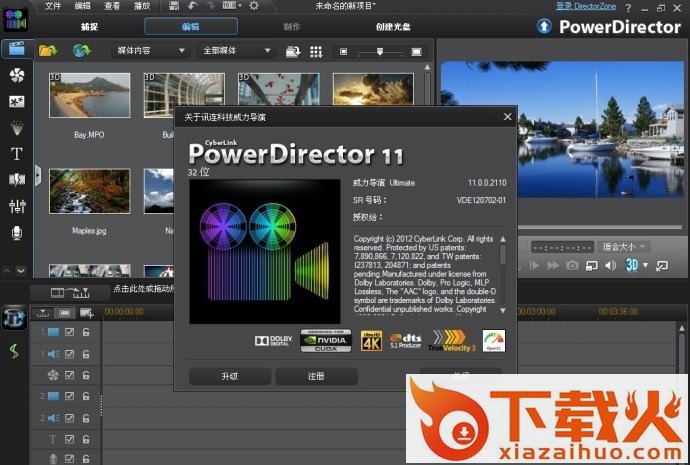Open the 查看 menu
The height and width of the screenshot is (465, 690).
[112, 6]
